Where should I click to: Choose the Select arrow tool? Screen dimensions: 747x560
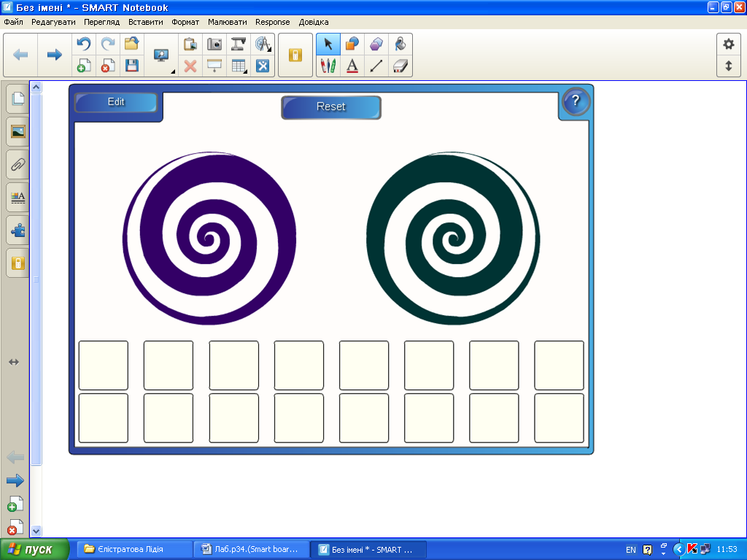click(328, 44)
